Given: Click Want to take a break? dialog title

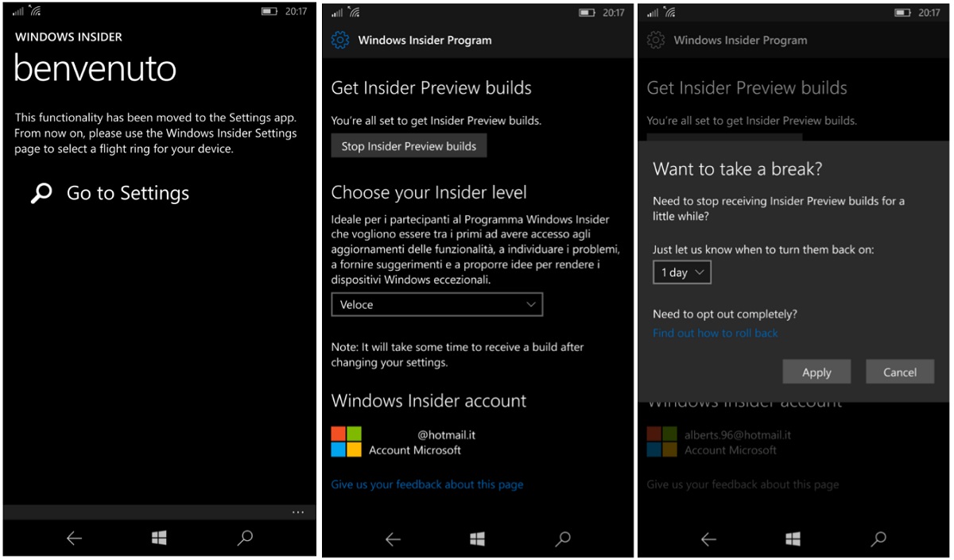Looking at the screenshot, I should tap(738, 168).
